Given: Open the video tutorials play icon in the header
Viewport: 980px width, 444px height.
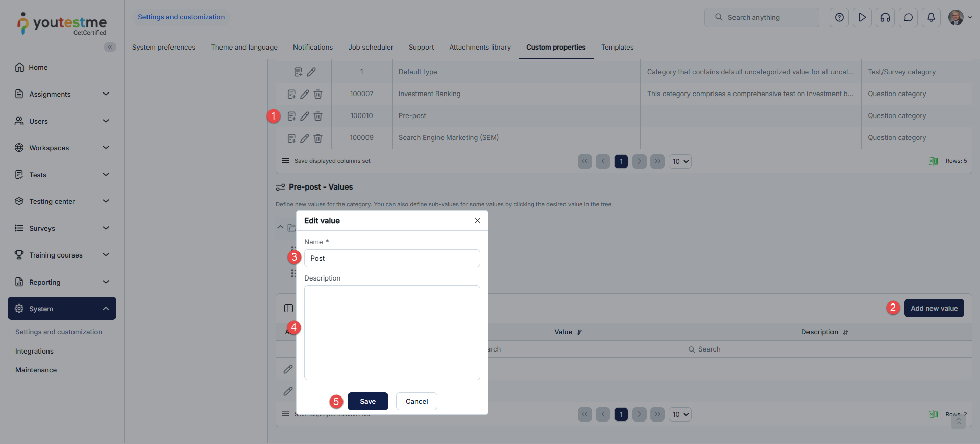Looking at the screenshot, I should (862, 17).
